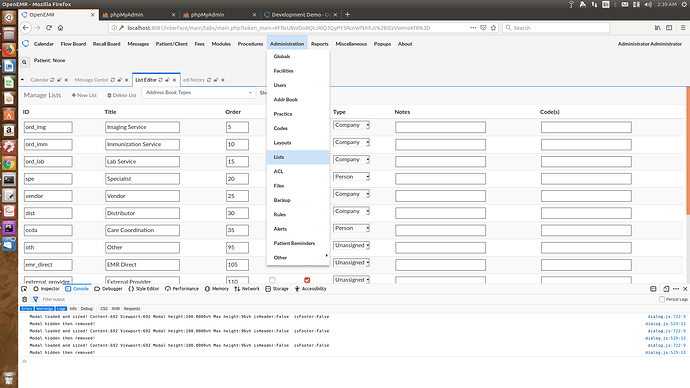Select Globals in Administration menu

(298, 56)
